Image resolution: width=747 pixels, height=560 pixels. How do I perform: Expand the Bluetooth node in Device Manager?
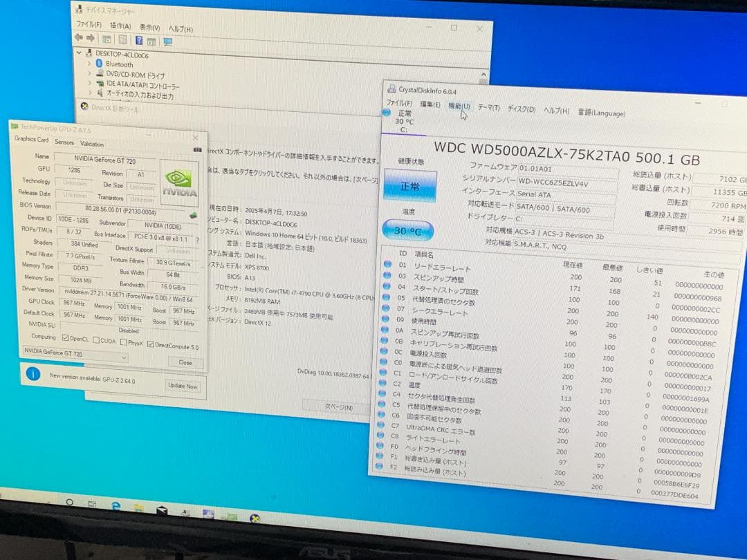(x=90, y=63)
